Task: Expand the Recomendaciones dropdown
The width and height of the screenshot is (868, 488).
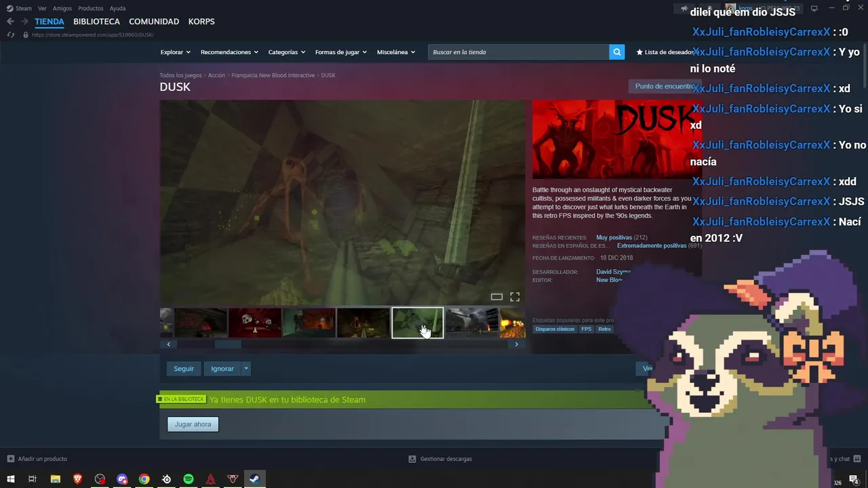Action: 229,52
